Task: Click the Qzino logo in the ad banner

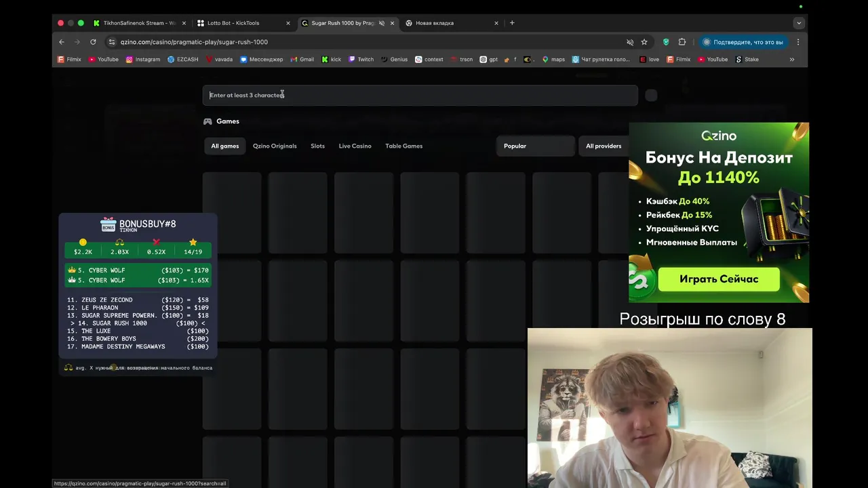Action: click(719, 136)
